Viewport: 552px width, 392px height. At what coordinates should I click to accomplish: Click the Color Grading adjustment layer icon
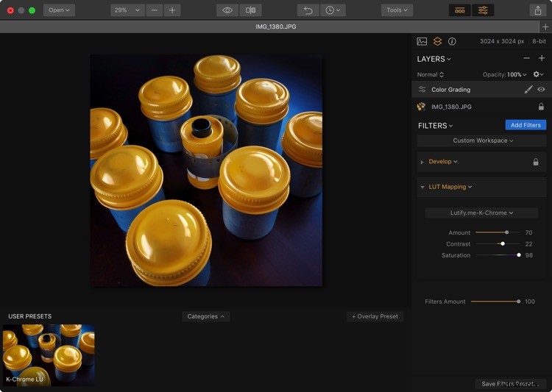[x=422, y=90]
